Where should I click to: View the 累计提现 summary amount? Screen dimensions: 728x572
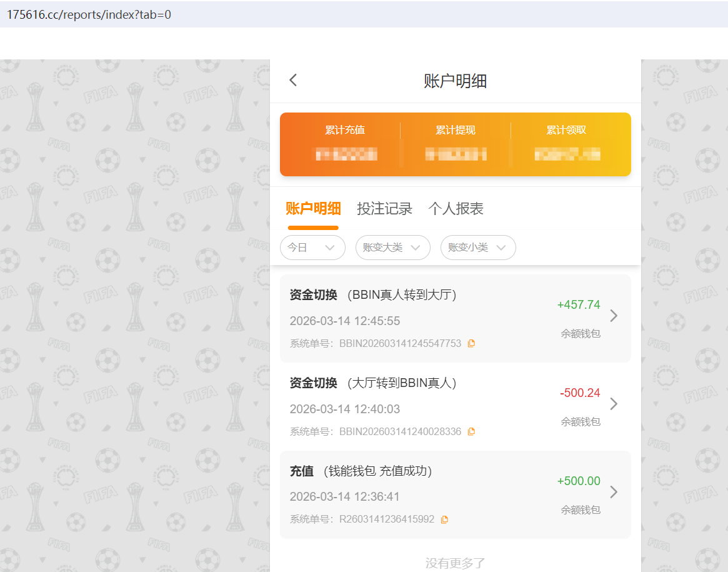456,154
